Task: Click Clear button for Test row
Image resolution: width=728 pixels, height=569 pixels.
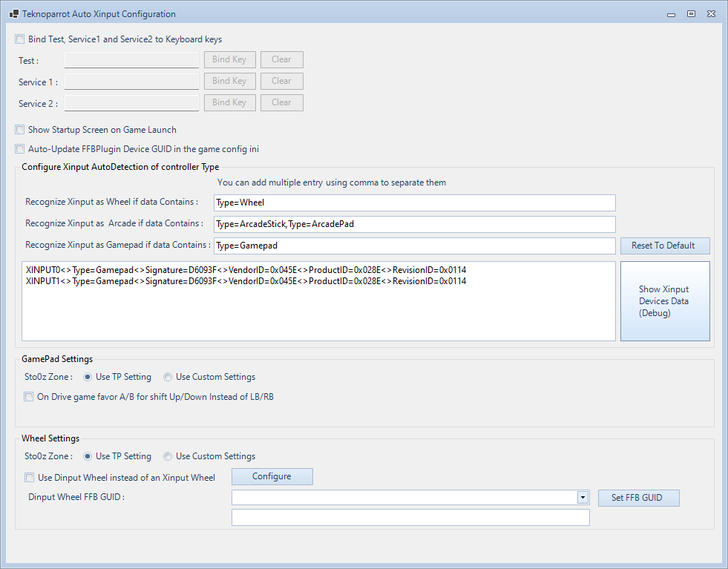Action: coord(282,59)
